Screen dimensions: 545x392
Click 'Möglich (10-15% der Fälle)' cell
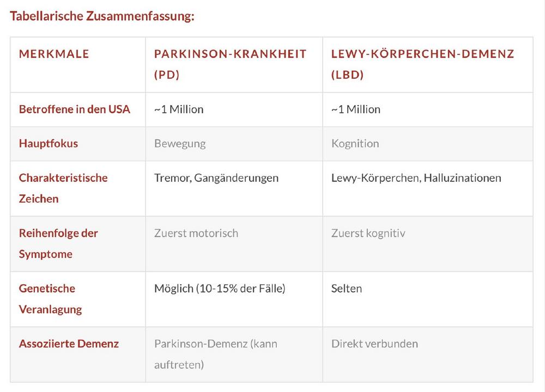[220, 288]
